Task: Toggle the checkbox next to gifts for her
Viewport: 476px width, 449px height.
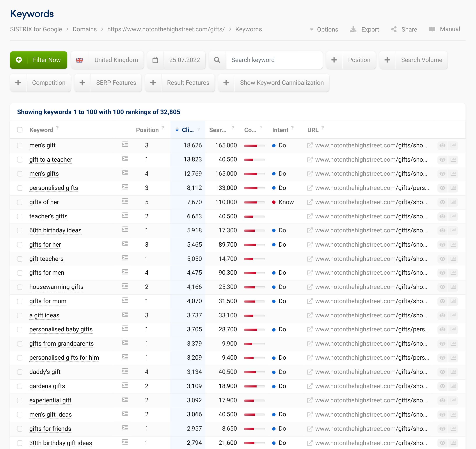Action: click(20, 244)
